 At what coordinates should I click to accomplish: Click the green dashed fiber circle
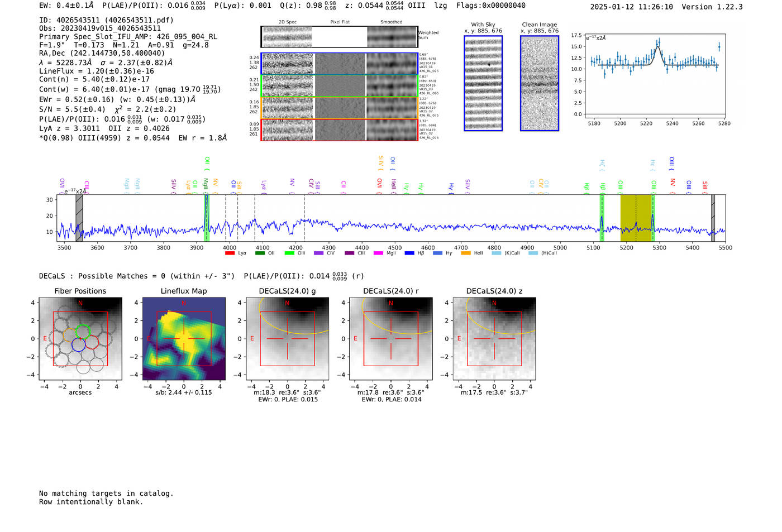83,332
